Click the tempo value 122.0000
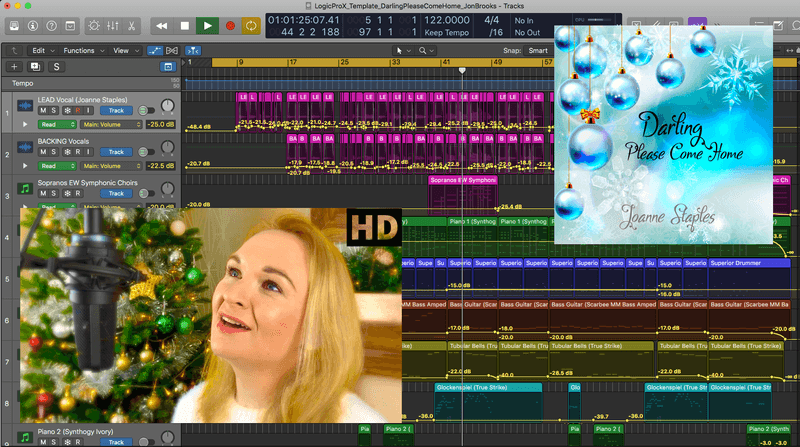 point(447,20)
